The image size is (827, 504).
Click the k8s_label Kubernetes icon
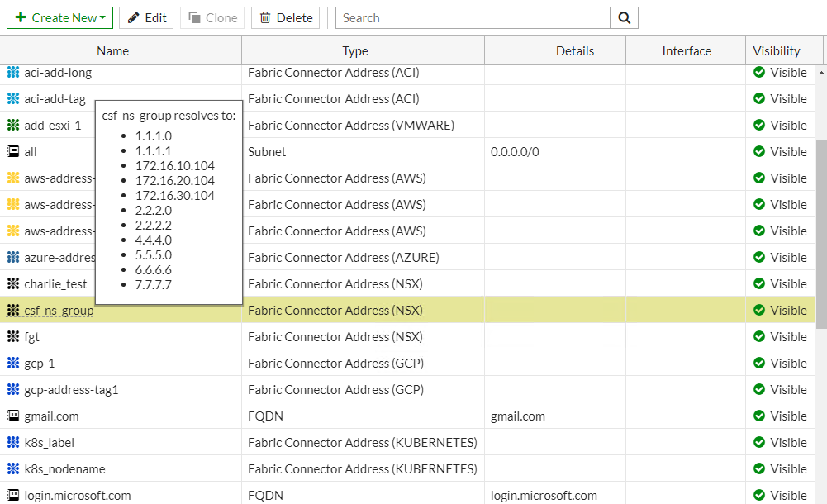pos(13,443)
